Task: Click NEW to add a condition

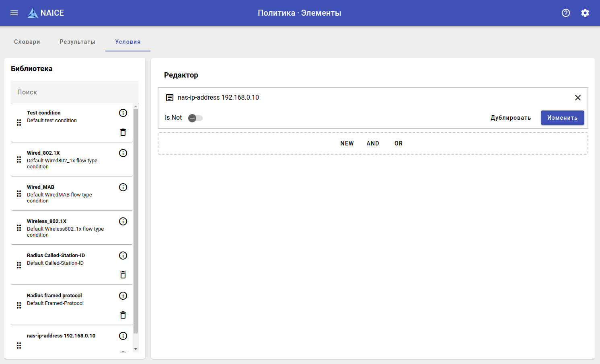Action: tap(347, 143)
